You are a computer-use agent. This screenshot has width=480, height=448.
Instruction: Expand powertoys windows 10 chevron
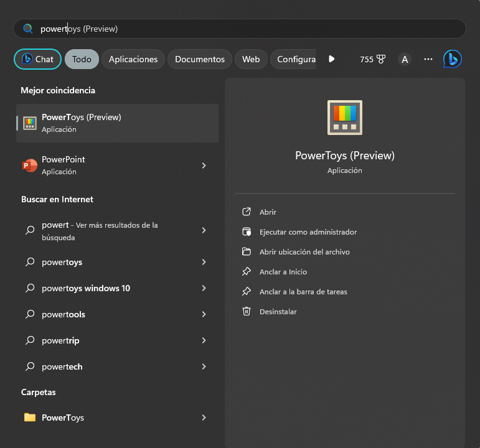coord(204,288)
